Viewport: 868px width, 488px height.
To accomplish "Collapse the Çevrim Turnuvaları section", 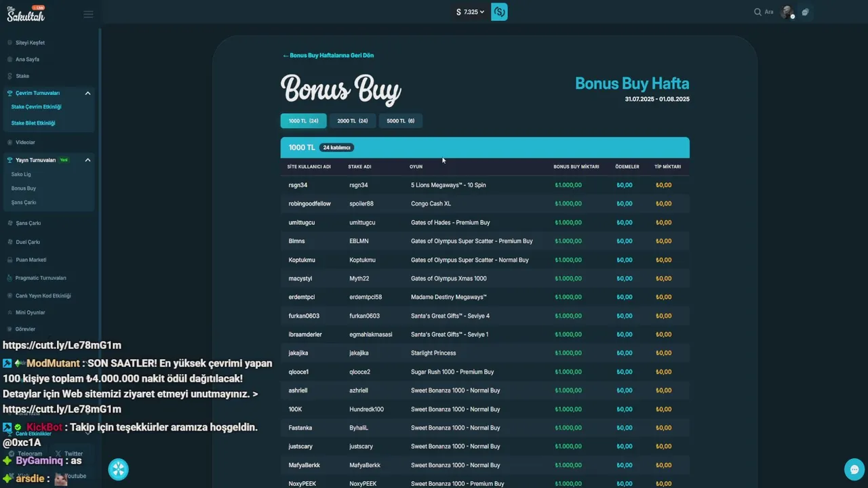I will coord(87,93).
